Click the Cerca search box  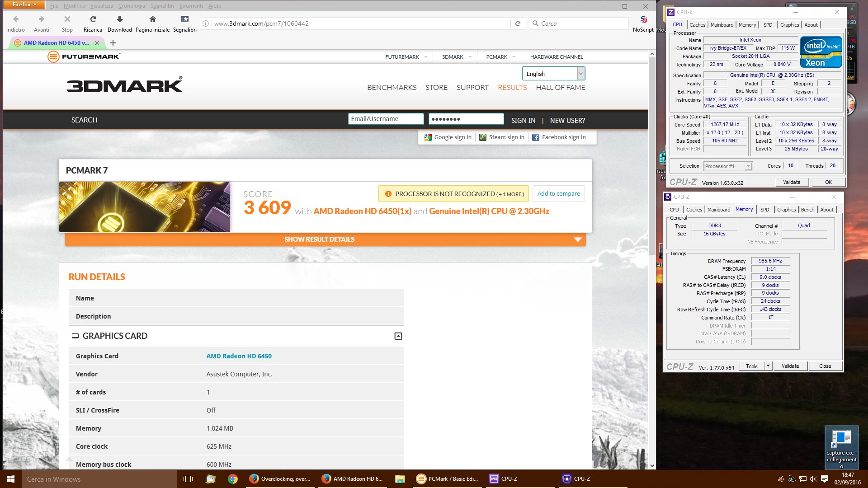(579, 23)
